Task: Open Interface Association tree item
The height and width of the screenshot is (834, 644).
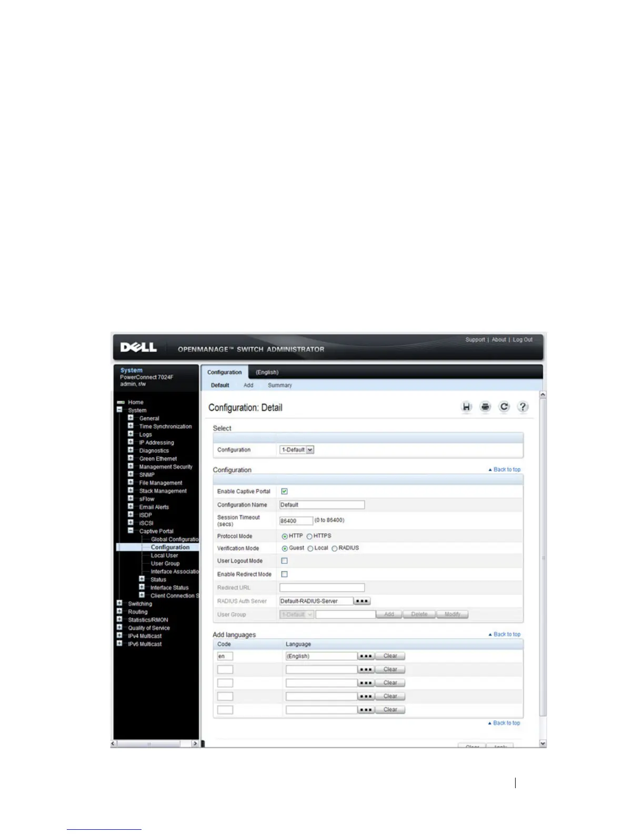Action: pos(175,571)
